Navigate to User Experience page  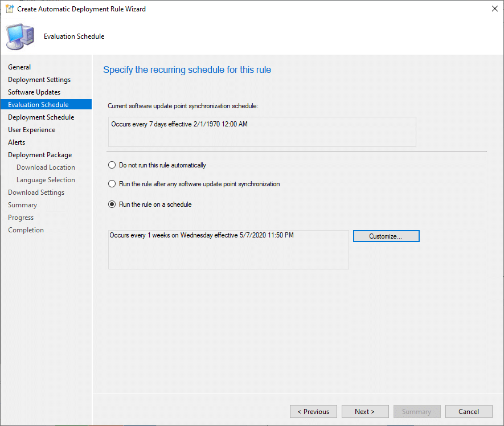tap(32, 130)
